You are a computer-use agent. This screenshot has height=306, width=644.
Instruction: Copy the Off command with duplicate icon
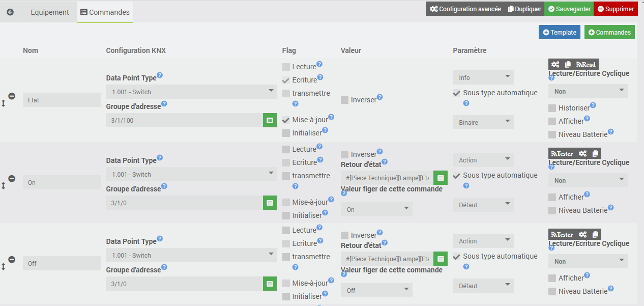[595, 234]
